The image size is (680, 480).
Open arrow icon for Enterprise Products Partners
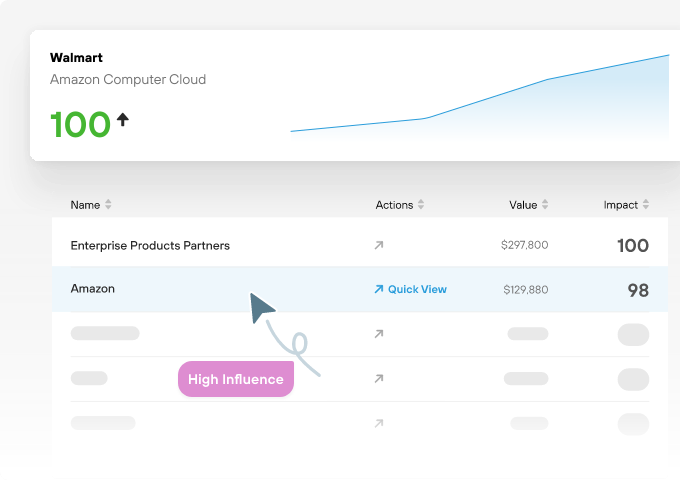coord(379,245)
